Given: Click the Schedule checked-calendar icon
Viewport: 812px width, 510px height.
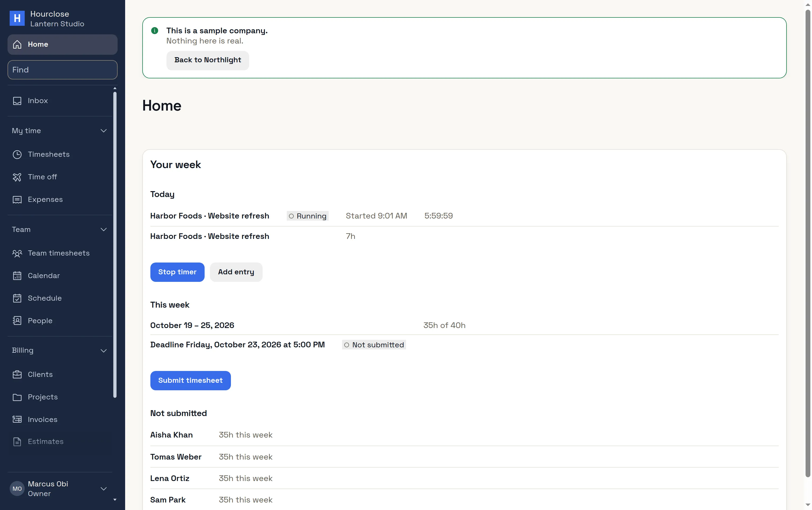Looking at the screenshot, I should tap(17, 298).
